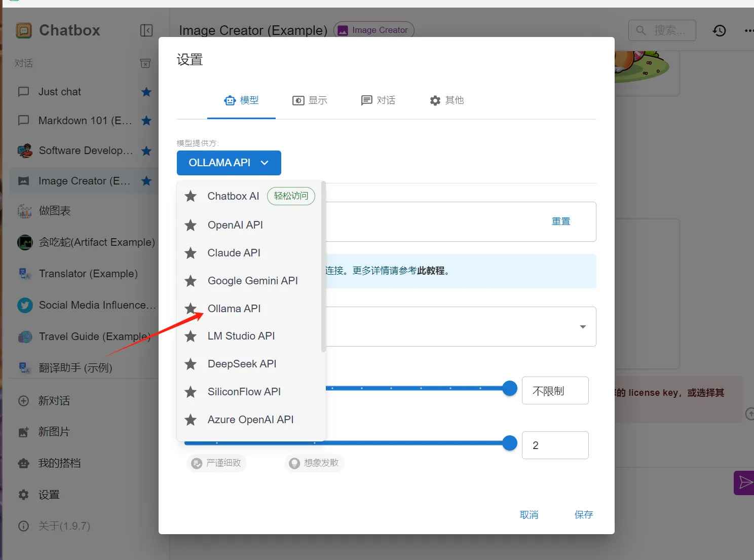Toggle the favorite star on Markdown 101
This screenshot has height=560, width=754.
point(146,121)
